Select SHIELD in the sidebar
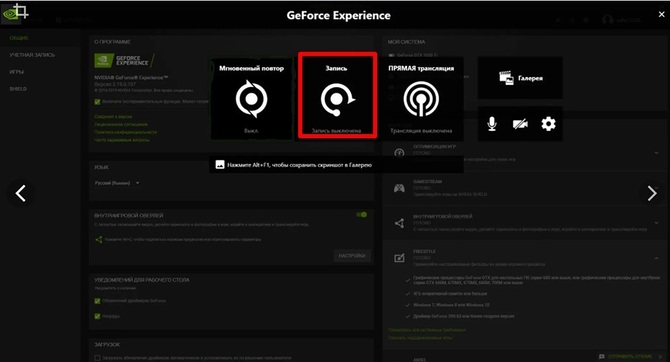Screen dimensions: 670x362 pyautogui.click(x=18, y=89)
